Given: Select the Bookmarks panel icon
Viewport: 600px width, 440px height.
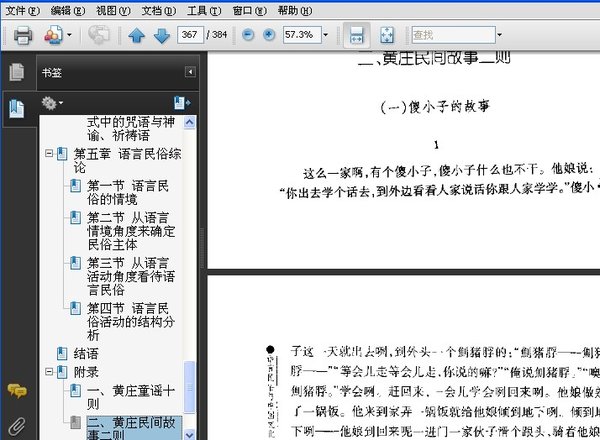Looking at the screenshot, I should click(x=16, y=109).
